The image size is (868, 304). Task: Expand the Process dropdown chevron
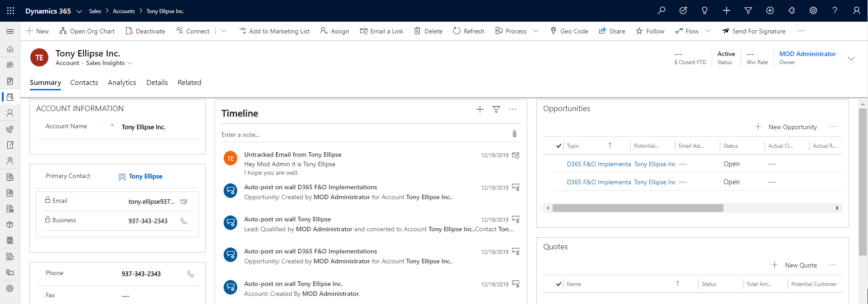[x=535, y=31]
